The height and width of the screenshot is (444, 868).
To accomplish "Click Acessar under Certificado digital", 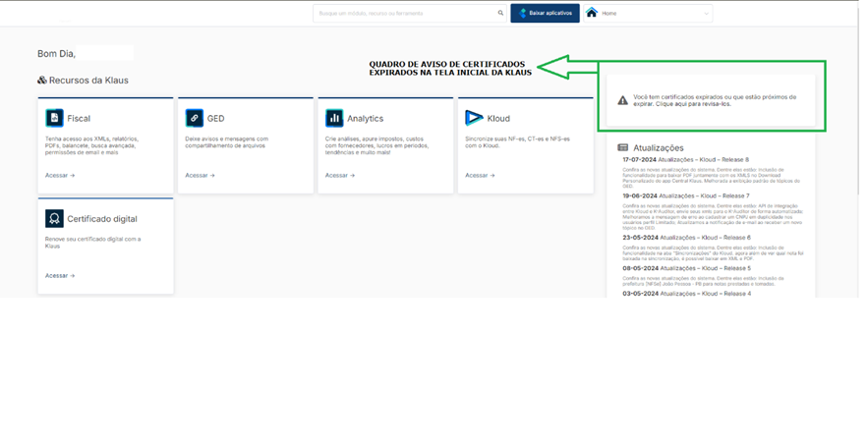I will tap(60, 276).
